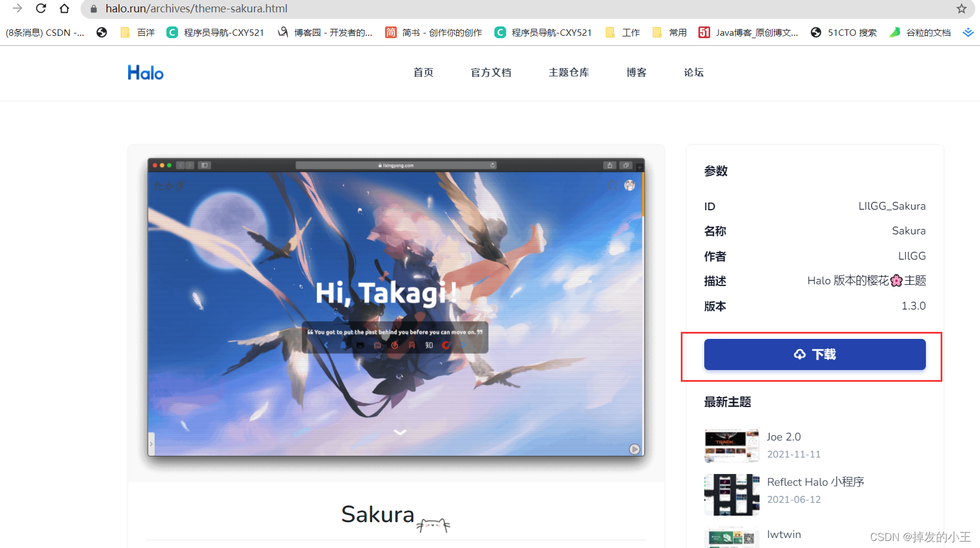Image resolution: width=980 pixels, height=548 pixels.
Task: Go forward with the arrow icon
Action: point(17,8)
